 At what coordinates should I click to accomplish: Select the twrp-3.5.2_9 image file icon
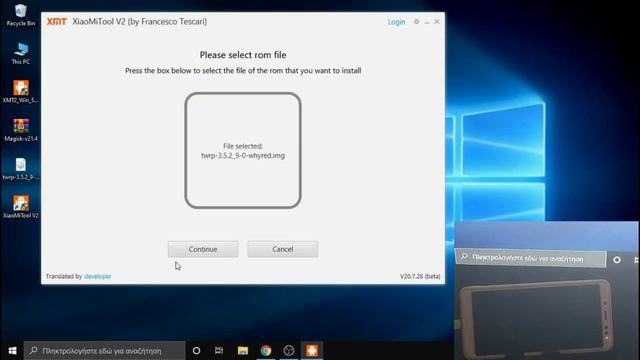coord(20,169)
